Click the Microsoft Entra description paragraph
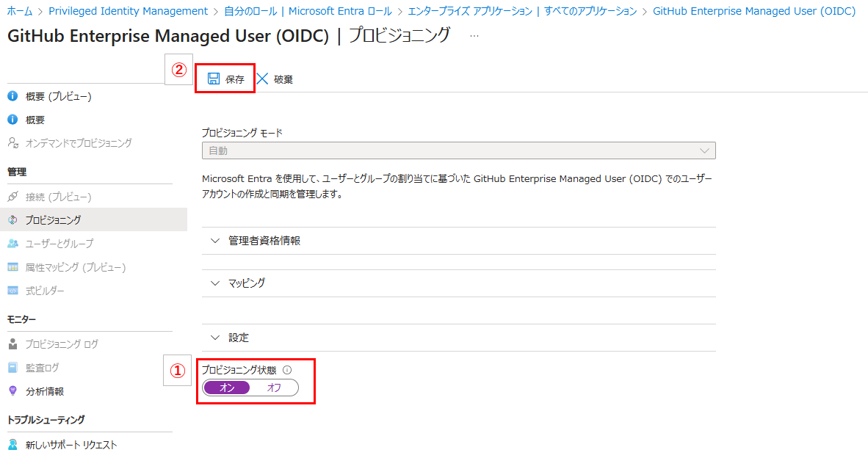Image resolution: width=868 pixels, height=458 pixels. point(457,186)
